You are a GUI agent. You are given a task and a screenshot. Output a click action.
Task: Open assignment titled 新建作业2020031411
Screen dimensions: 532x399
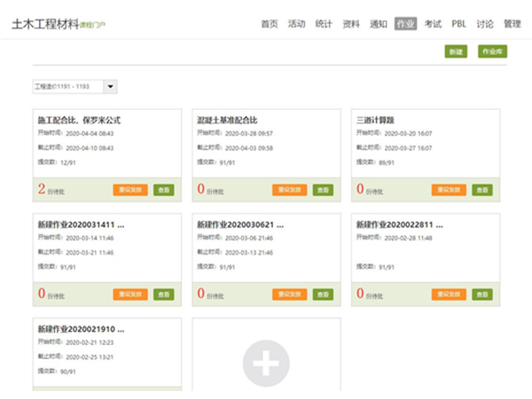(80, 225)
